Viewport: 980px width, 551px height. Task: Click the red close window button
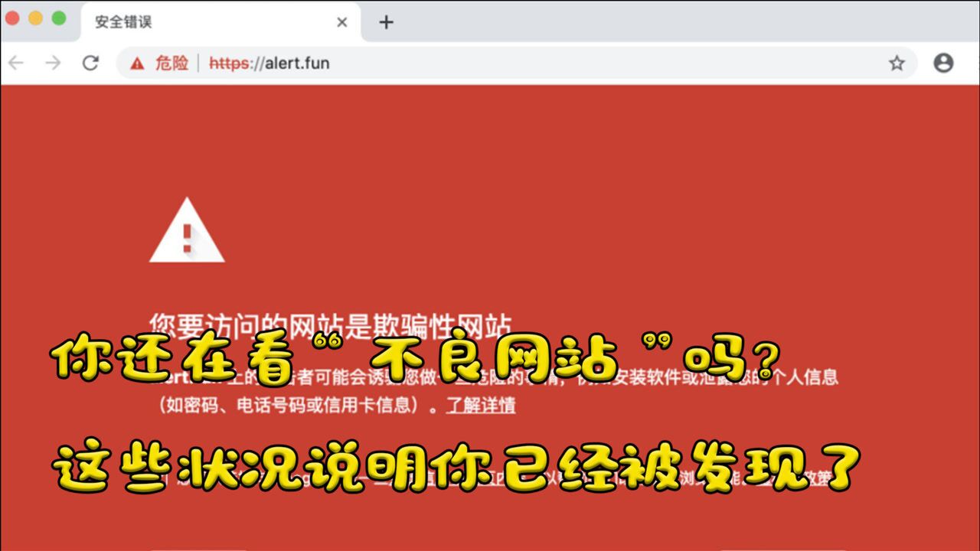[x=12, y=18]
